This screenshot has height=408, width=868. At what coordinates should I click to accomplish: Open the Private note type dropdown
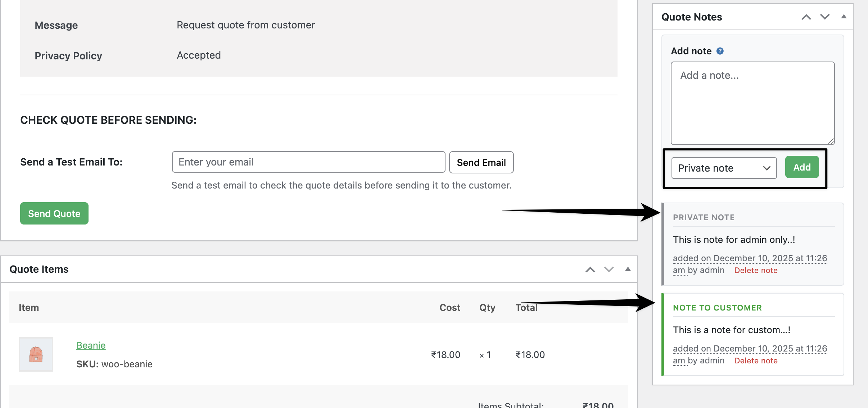click(x=724, y=168)
